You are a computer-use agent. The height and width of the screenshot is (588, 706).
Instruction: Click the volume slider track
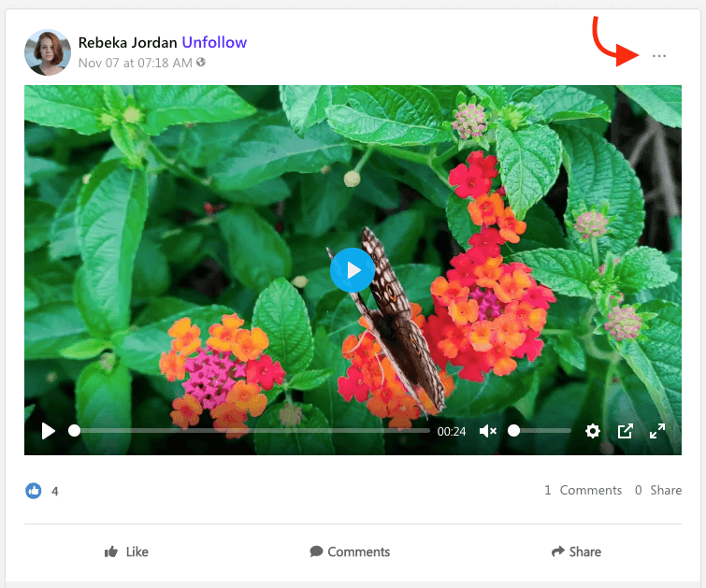[542, 431]
